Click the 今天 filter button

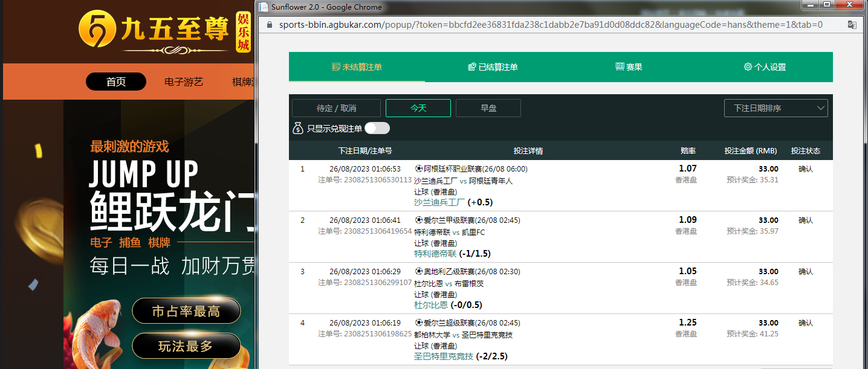(x=418, y=108)
